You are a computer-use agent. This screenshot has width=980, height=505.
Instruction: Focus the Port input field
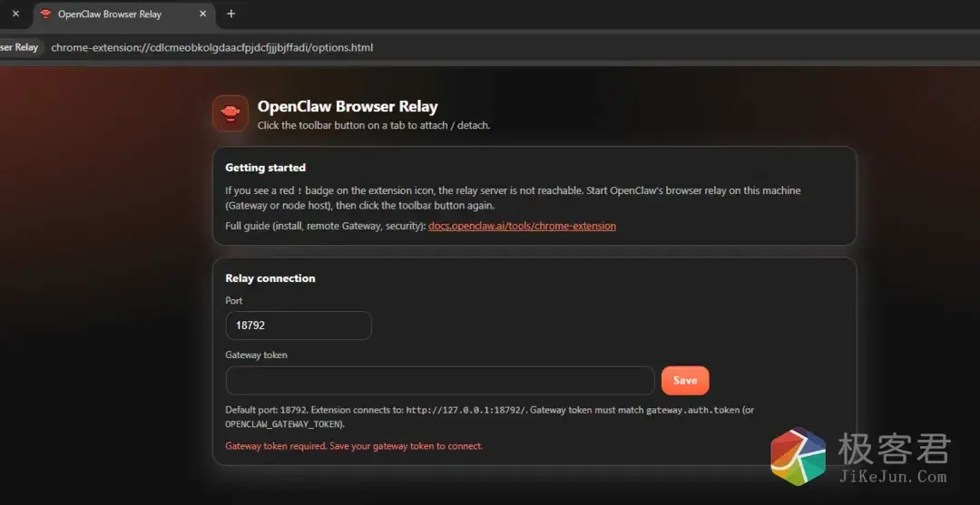click(x=299, y=325)
